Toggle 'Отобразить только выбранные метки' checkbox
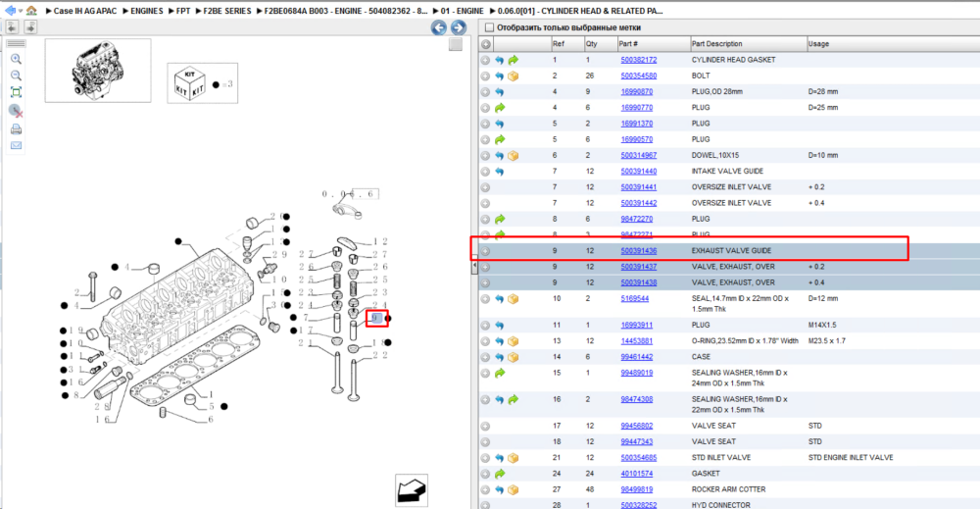The image size is (980, 509). click(x=489, y=27)
